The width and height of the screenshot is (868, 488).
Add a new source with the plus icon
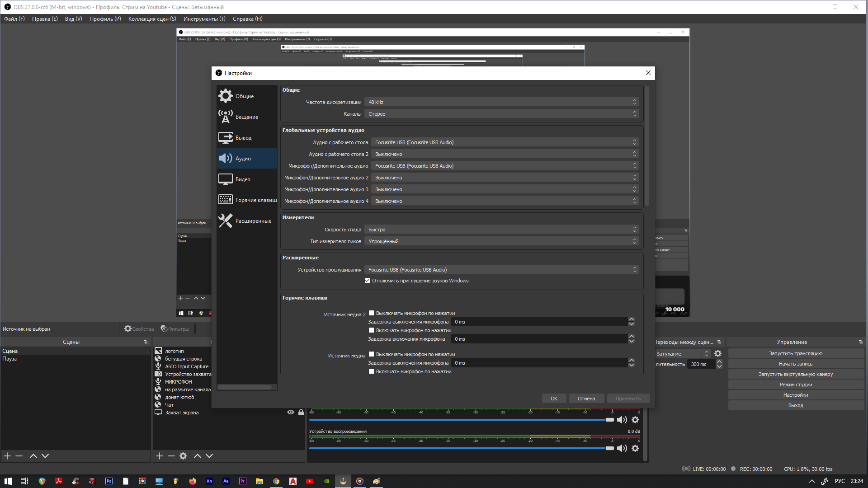(x=160, y=456)
